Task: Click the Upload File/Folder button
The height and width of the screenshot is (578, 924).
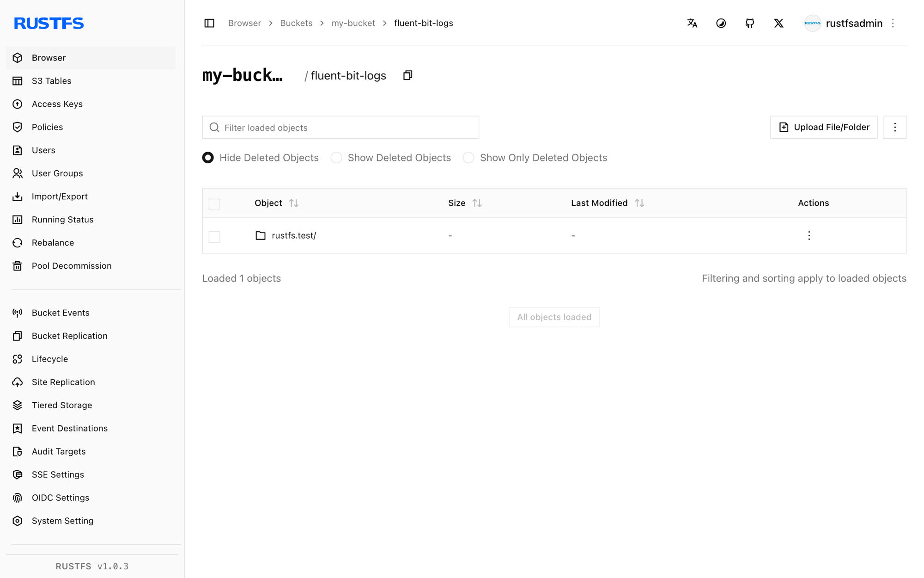Action: pos(824,127)
